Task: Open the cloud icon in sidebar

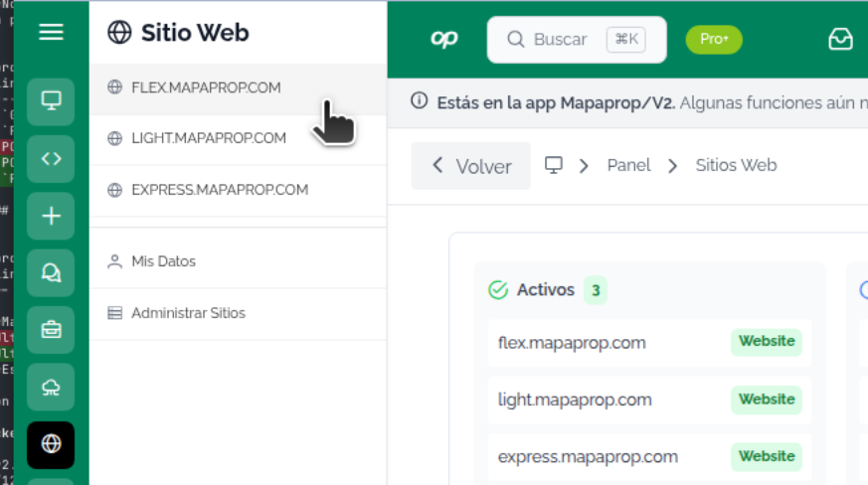Action: pyautogui.click(x=51, y=387)
